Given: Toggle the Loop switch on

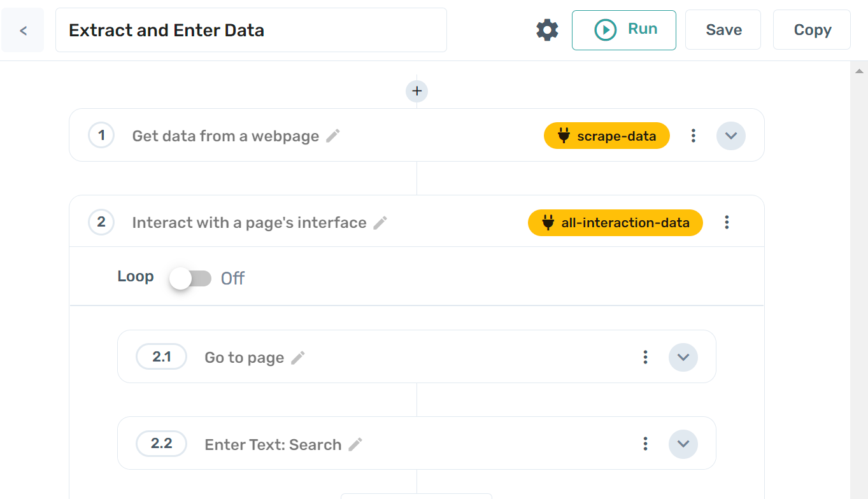Looking at the screenshot, I should 190,278.
